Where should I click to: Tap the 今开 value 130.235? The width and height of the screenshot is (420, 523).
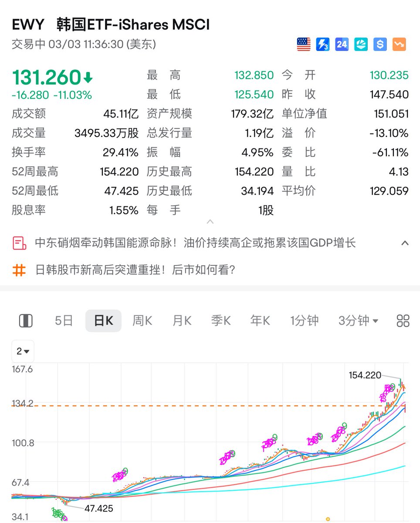coord(389,75)
